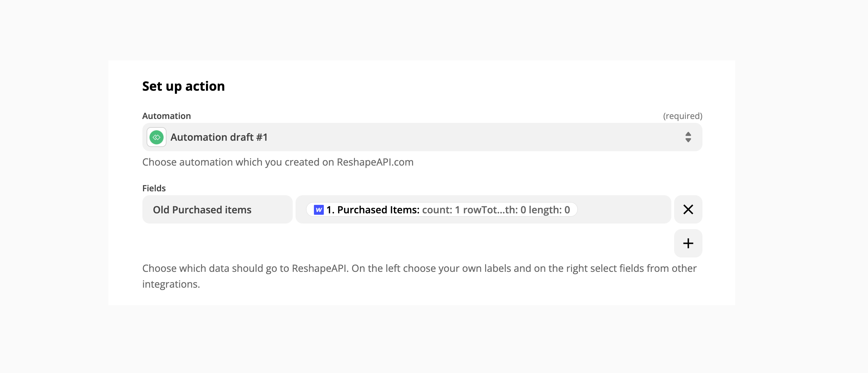Click the help text about choosing data
The width and height of the screenshot is (868, 373).
click(x=419, y=276)
